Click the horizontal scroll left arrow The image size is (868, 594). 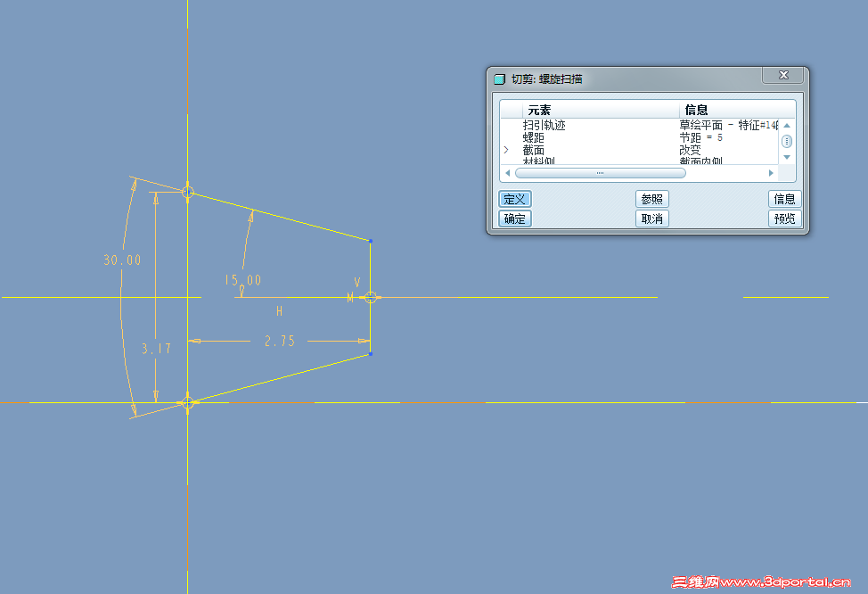[508, 173]
